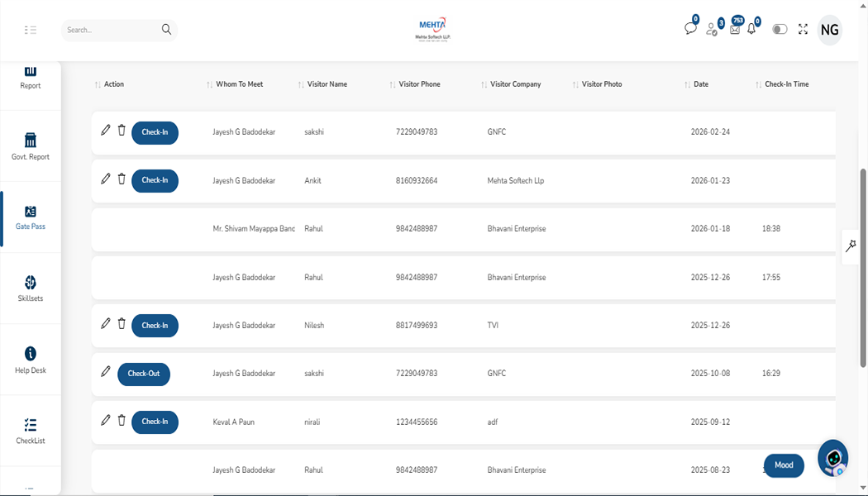Open Skillsets in the sidebar
This screenshot has width=868, height=496.
click(31, 289)
